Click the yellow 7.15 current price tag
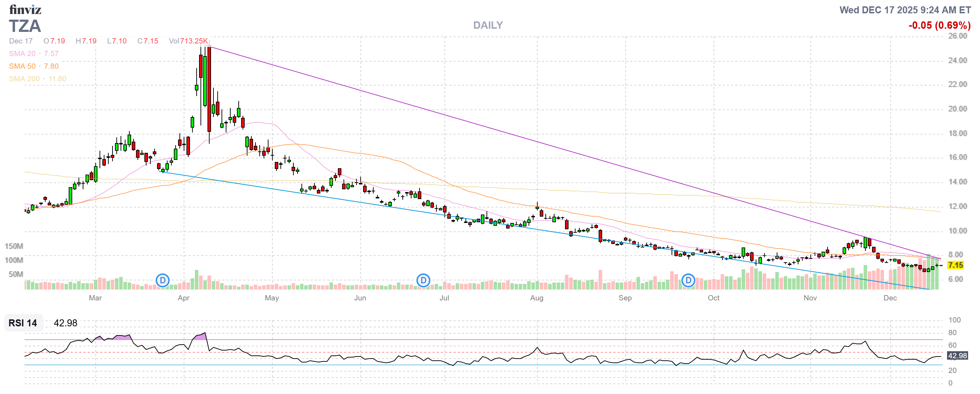The height and width of the screenshot is (394, 980). pyautogui.click(x=955, y=265)
